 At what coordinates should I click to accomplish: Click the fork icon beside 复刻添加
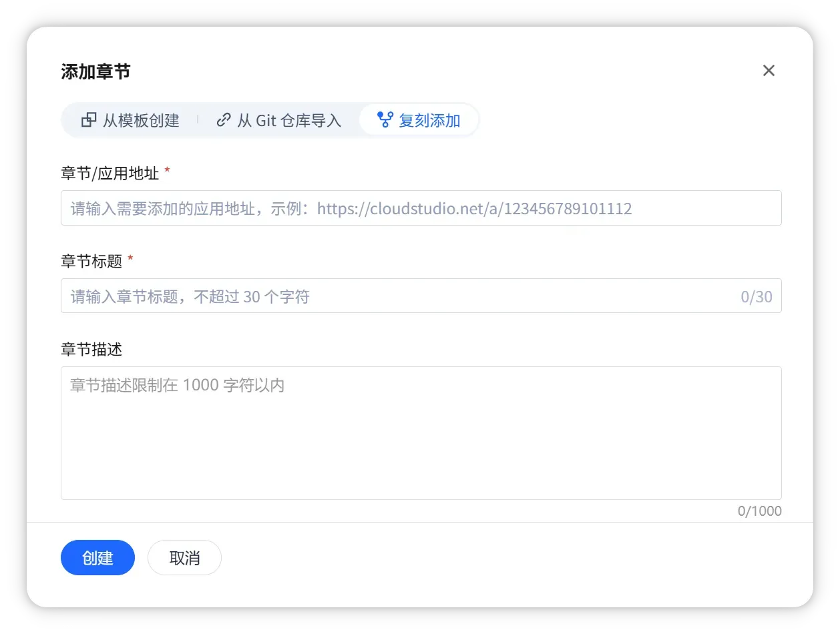(385, 120)
